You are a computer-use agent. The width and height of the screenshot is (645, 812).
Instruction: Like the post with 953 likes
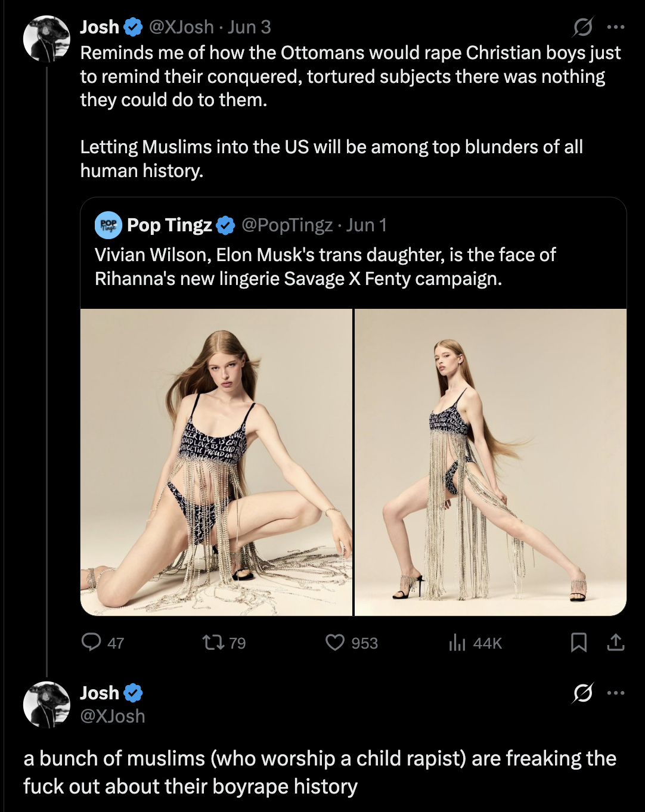(x=335, y=642)
